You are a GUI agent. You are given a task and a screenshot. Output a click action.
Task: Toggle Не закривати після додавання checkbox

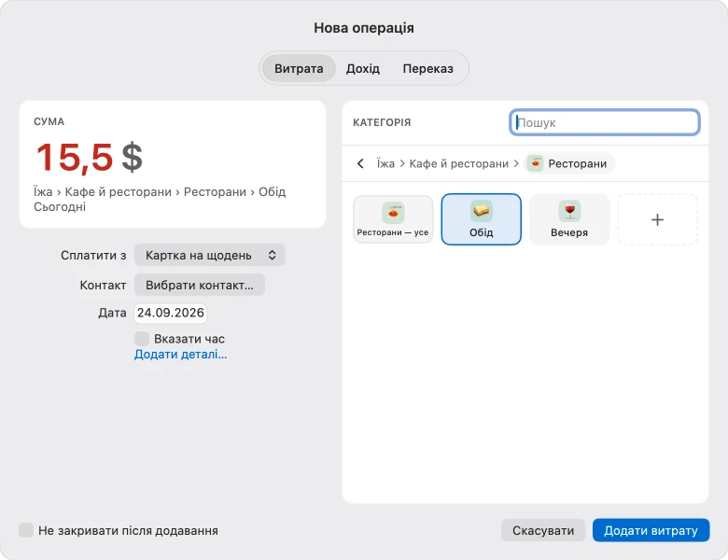click(x=26, y=530)
